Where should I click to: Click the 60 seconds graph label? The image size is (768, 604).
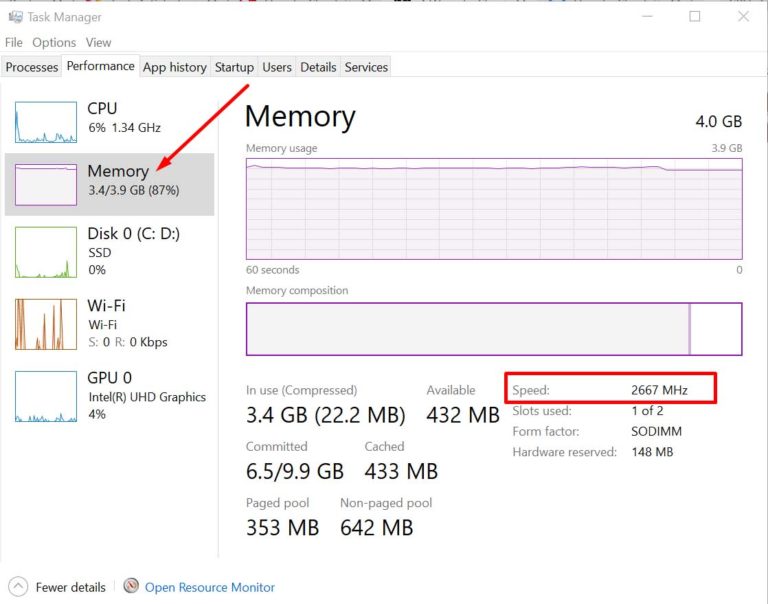pyautogui.click(x=272, y=269)
